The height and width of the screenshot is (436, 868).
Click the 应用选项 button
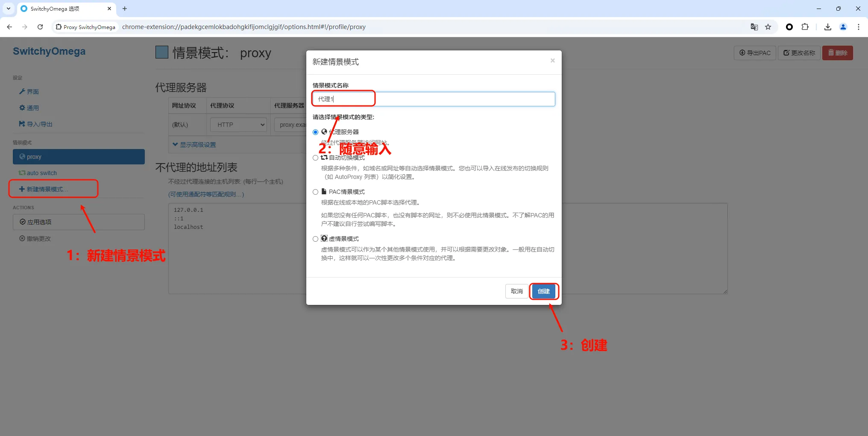tap(79, 222)
